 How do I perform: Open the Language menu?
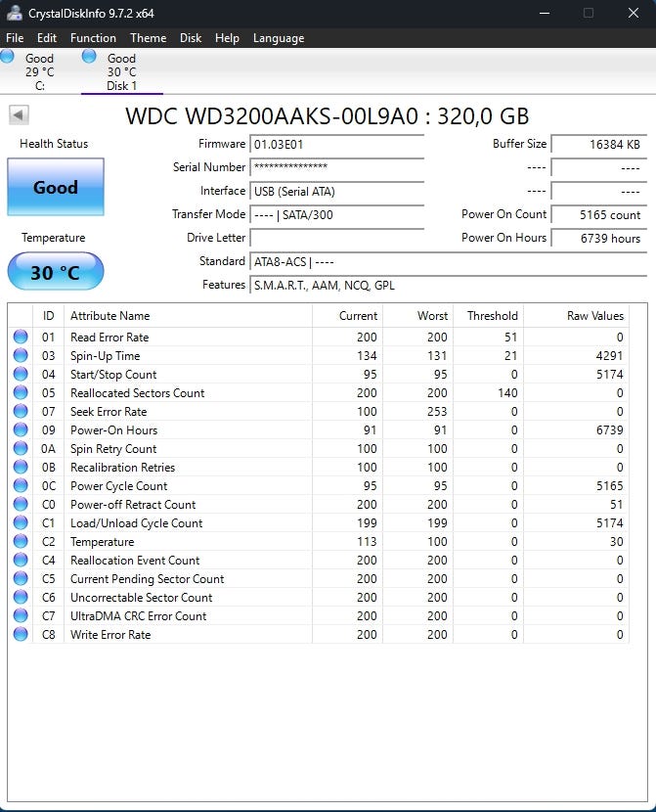[x=279, y=38]
